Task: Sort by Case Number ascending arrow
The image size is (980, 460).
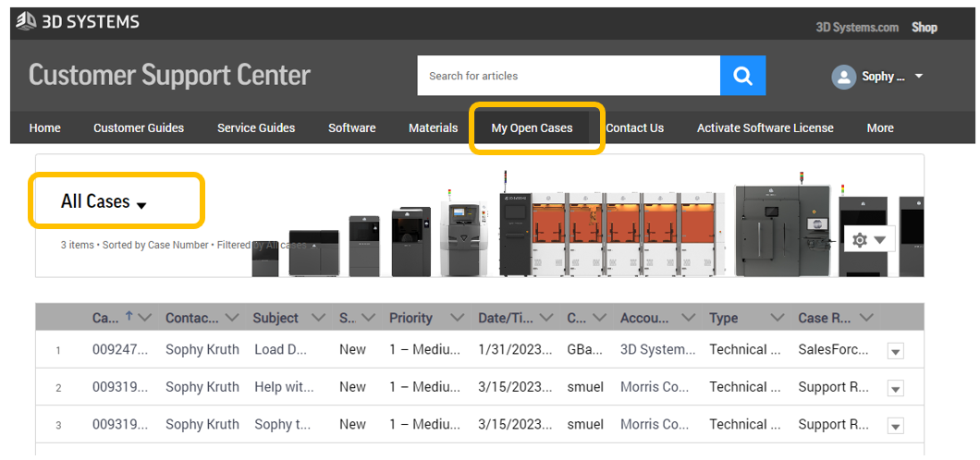Action: tap(129, 317)
